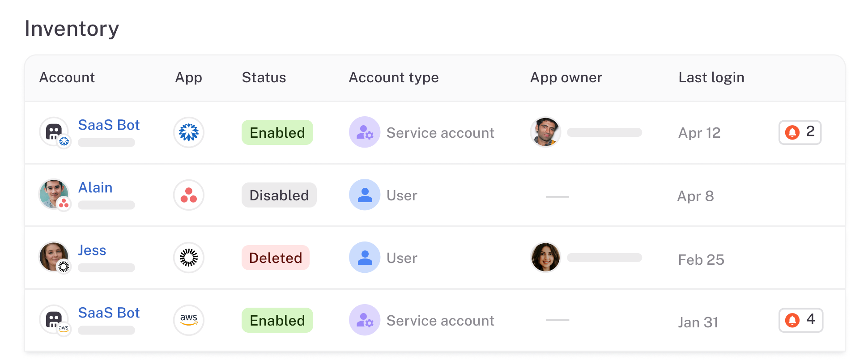Open the Last login column header sort
Image resolution: width=868 pixels, height=360 pixels.
[711, 77]
